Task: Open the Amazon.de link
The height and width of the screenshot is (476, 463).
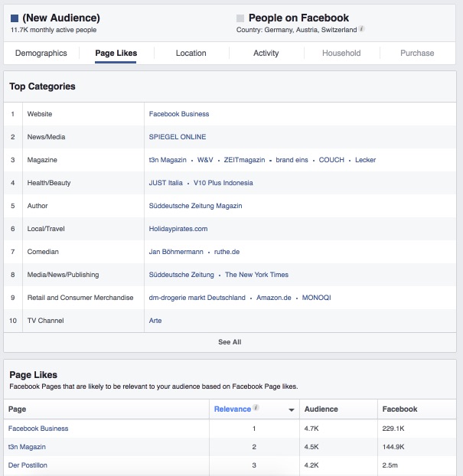Action: [x=274, y=298]
